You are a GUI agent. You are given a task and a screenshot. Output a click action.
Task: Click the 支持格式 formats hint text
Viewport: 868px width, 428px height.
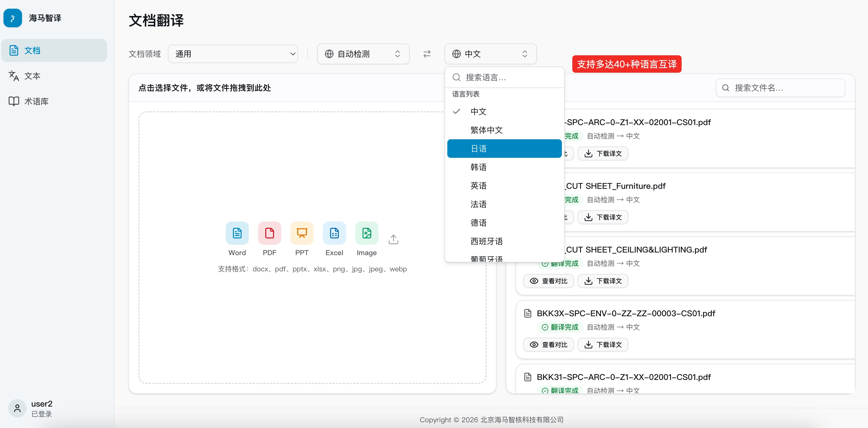pos(312,269)
